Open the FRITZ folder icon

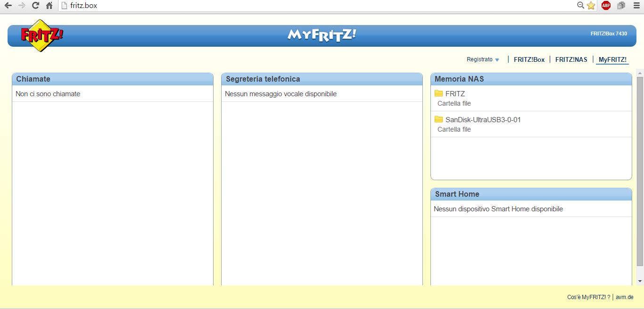click(438, 93)
